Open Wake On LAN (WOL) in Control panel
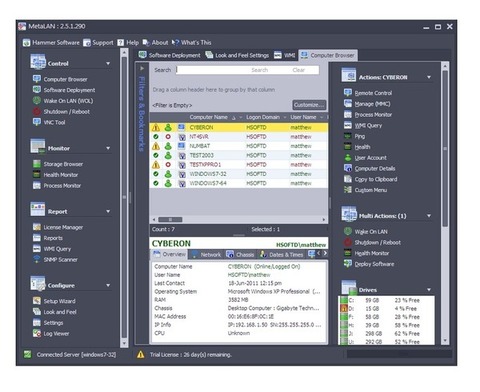 point(68,101)
